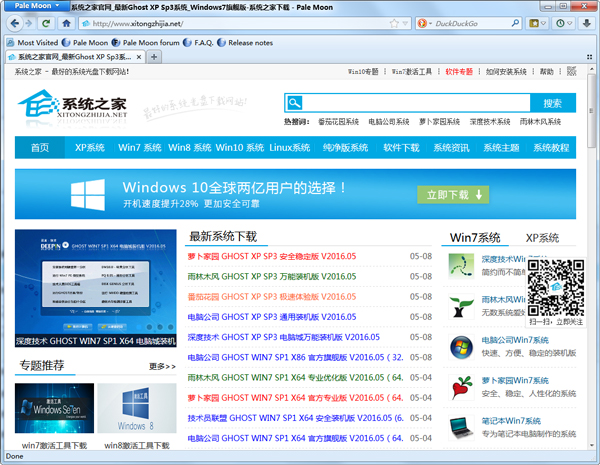
Task: Open the XP系统 navigation item
Action: tap(90, 147)
